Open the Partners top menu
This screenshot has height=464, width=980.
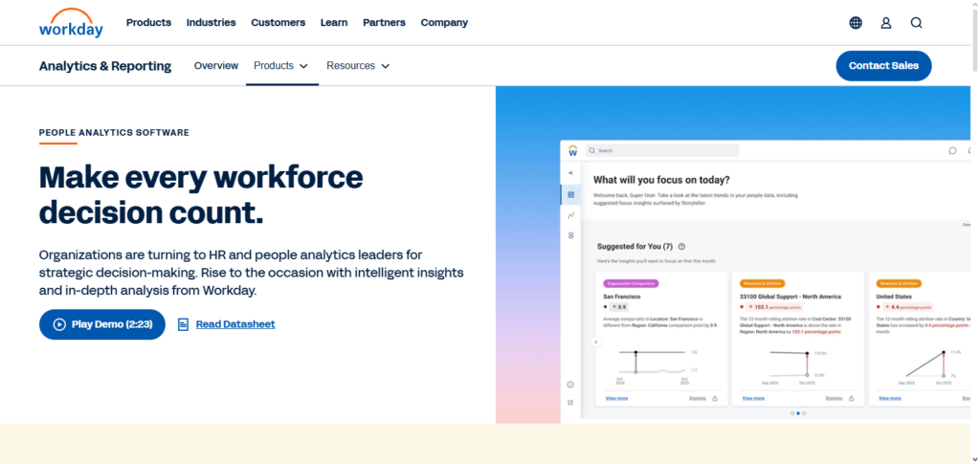pyautogui.click(x=385, y=22)
